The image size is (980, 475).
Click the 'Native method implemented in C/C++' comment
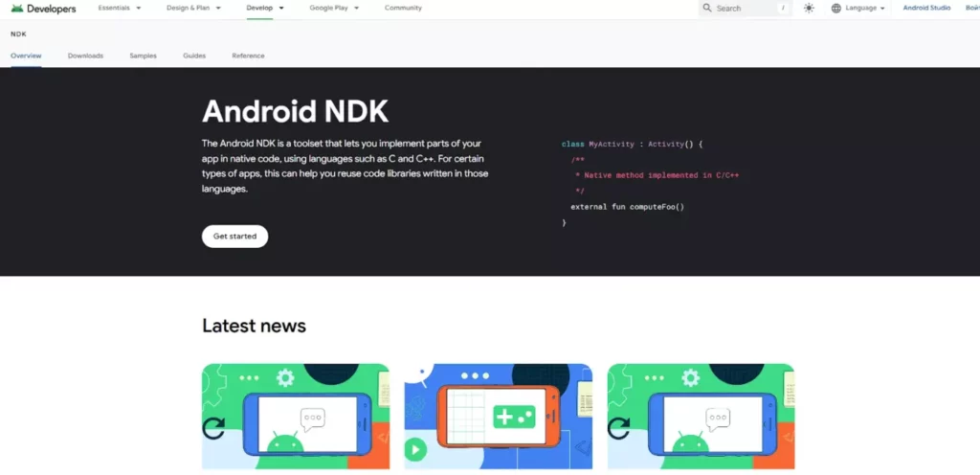pos(661,175)
